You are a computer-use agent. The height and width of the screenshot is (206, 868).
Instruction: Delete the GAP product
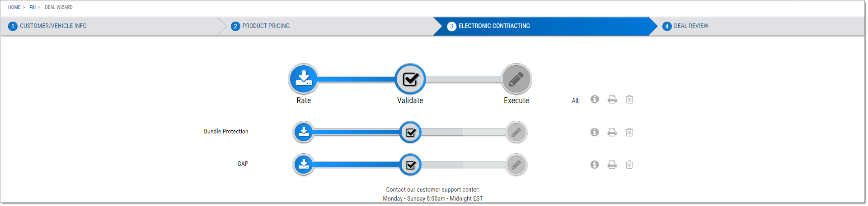(x=629, y=165)
